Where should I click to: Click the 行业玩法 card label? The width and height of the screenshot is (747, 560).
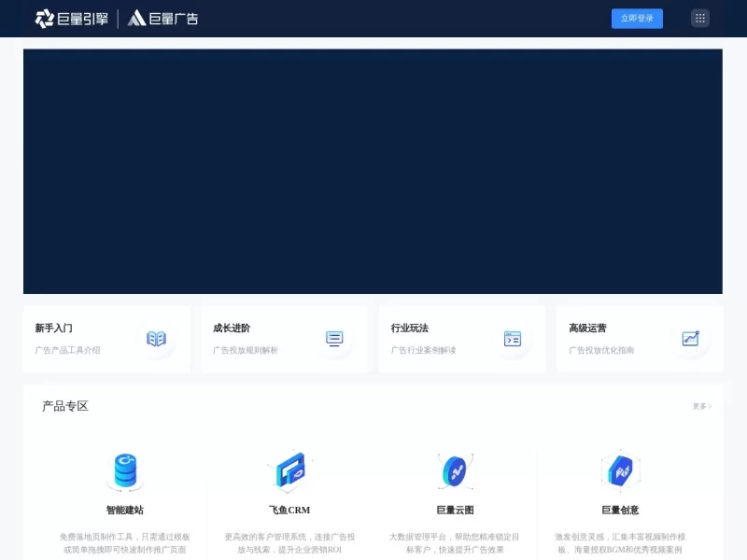point(409,328)
